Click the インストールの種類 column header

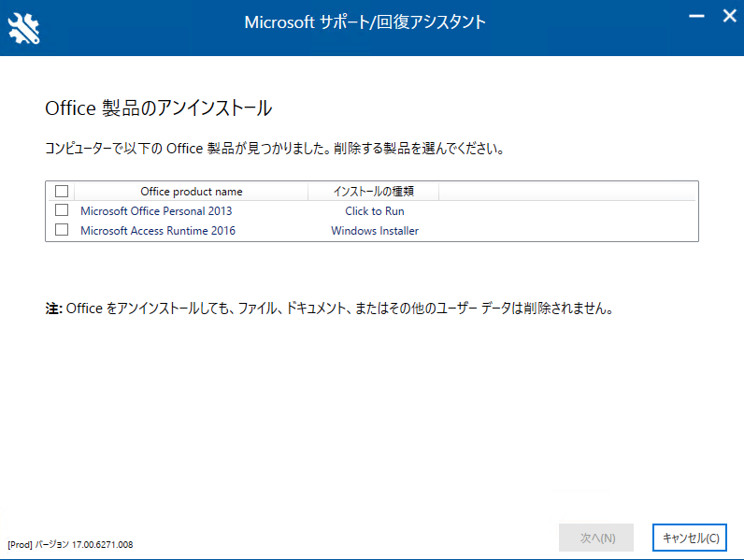pyautogui.click(x=374, y=192)
